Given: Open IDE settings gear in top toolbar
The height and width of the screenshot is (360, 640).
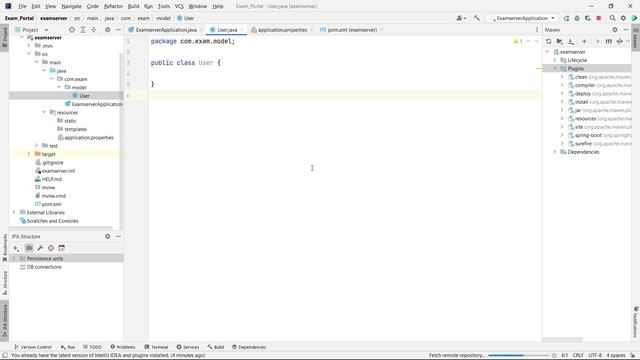Looking at the screenshot, I should point(623,18).
